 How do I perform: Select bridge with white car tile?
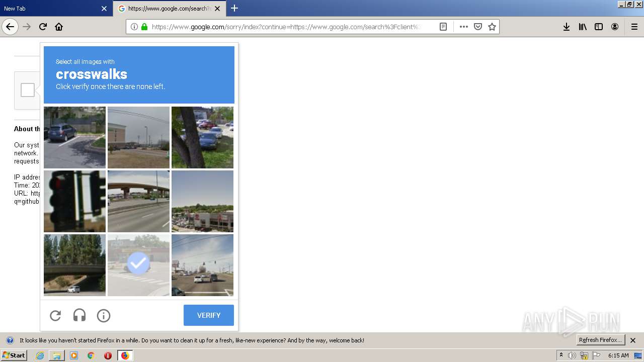(74, 265)
